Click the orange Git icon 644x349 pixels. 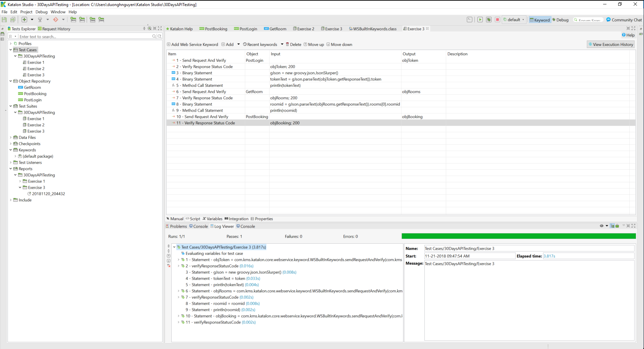click(56, 20)
